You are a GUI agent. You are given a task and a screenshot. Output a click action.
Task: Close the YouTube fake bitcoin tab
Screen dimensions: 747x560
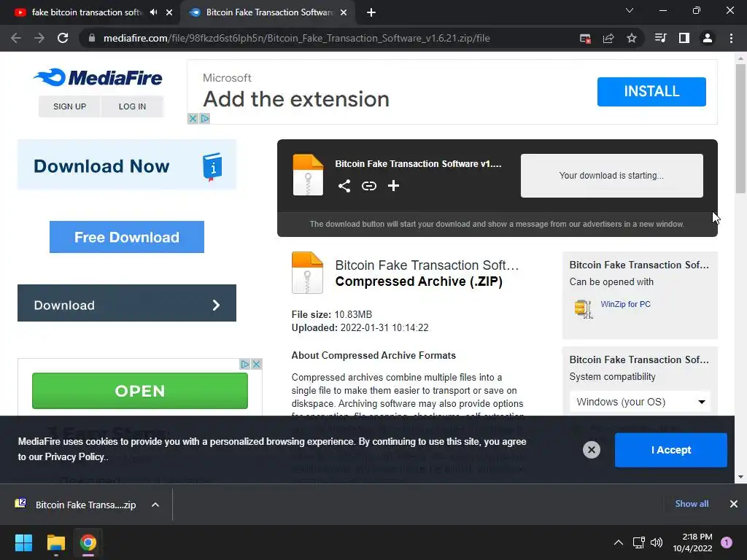169,12
